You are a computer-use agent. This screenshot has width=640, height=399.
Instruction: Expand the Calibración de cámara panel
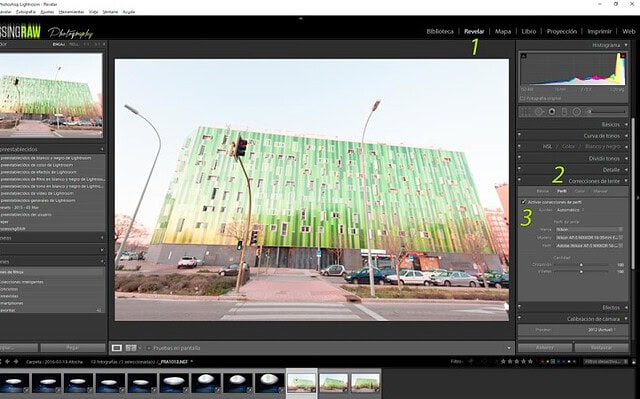(626, 319)
